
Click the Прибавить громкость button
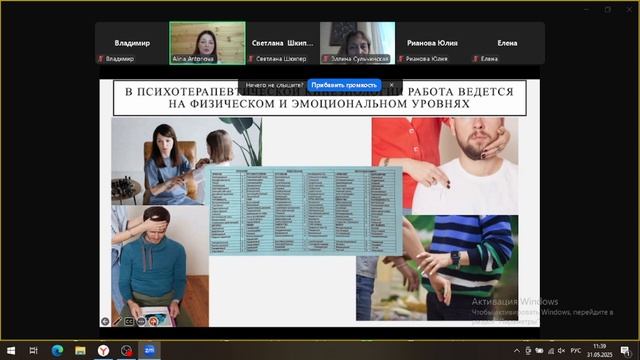point(344,85)
